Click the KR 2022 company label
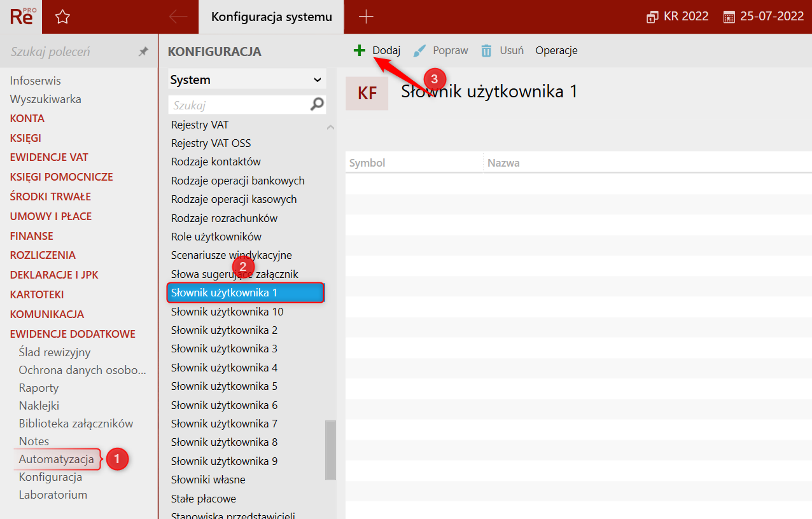This screenshot has height=519, width=812. click(686, 17)
